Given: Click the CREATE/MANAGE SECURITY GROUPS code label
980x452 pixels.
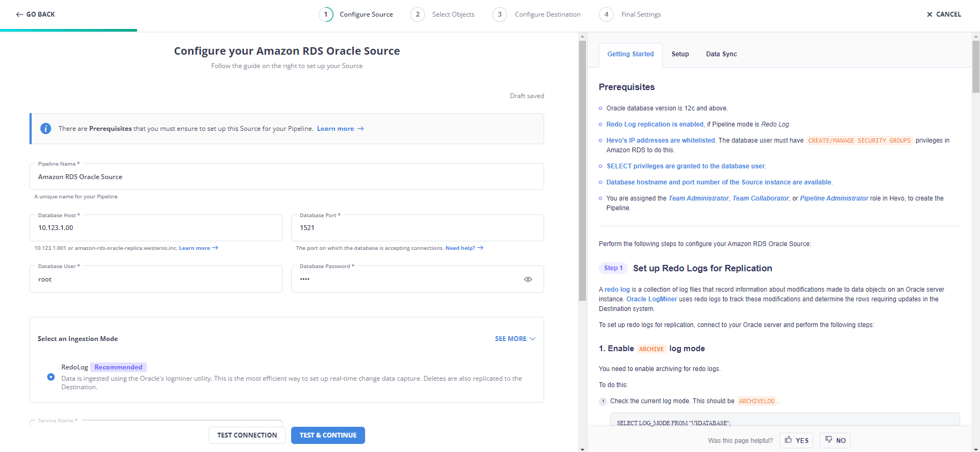Looking at the screenshot, I should click(859, 140).
